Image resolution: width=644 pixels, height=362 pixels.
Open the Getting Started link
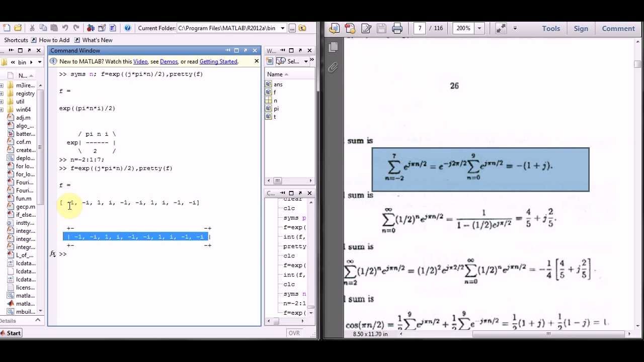click(218, 61)
